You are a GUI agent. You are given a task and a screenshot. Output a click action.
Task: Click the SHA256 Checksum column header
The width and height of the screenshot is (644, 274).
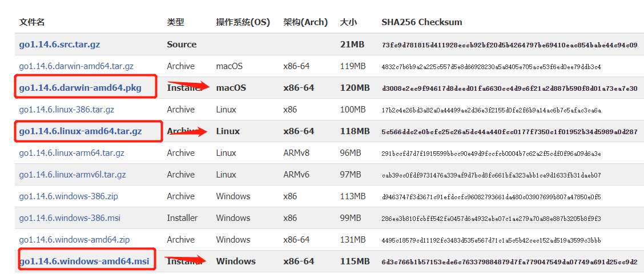coord(422,22)
